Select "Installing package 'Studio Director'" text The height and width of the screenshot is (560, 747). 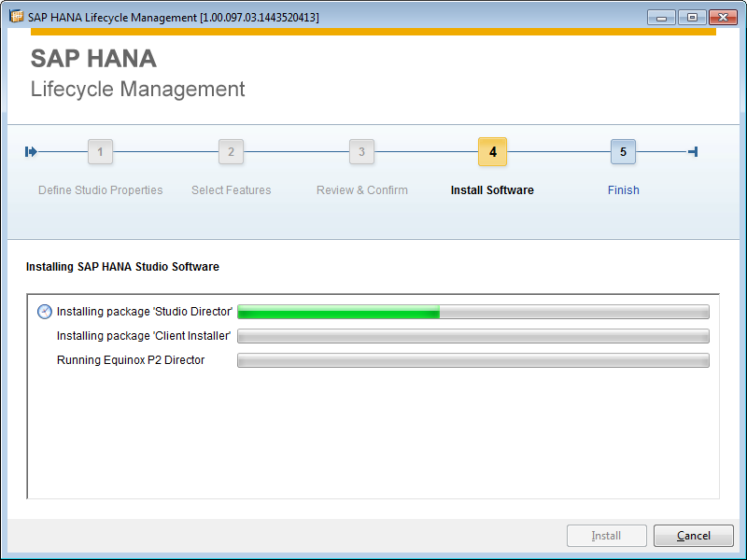click(145, 312)
